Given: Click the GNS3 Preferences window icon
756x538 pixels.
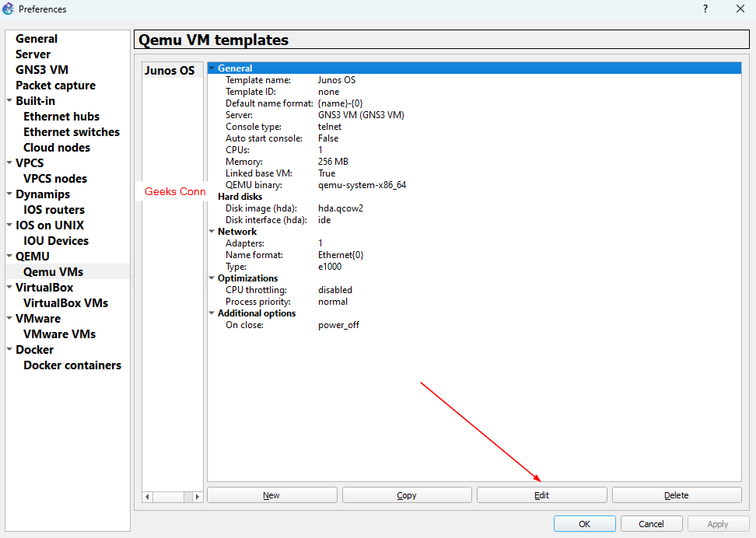Looking at the screenshot, I should pyautogui.click(x=9, y=9).
